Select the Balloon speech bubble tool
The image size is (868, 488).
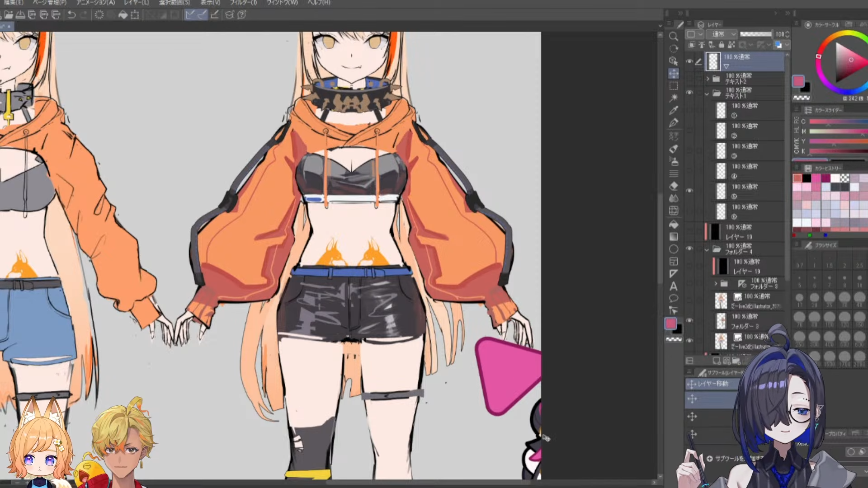pyautogui.click(x=674, y=298)
